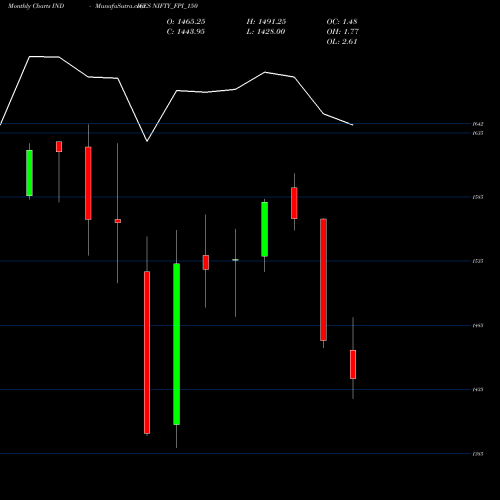Select the tallest green candlestick body
This screenshot has height=500, width=500.
point(176,344)
